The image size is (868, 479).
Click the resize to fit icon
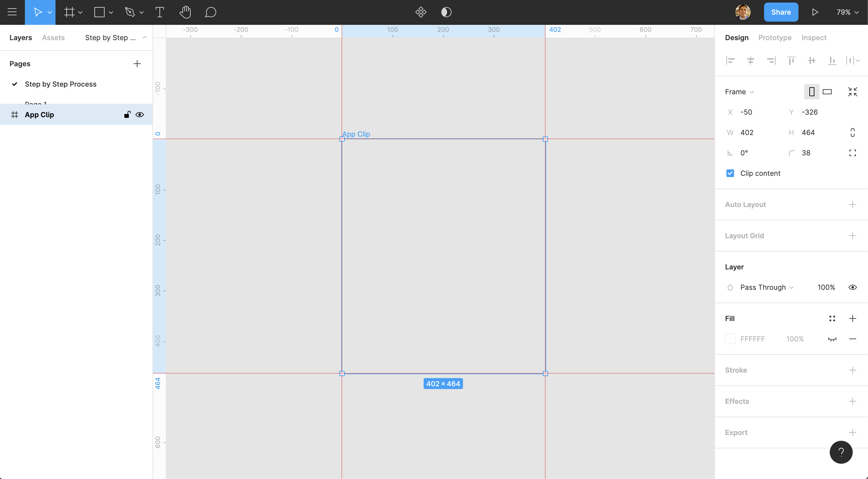pos(852,91)
